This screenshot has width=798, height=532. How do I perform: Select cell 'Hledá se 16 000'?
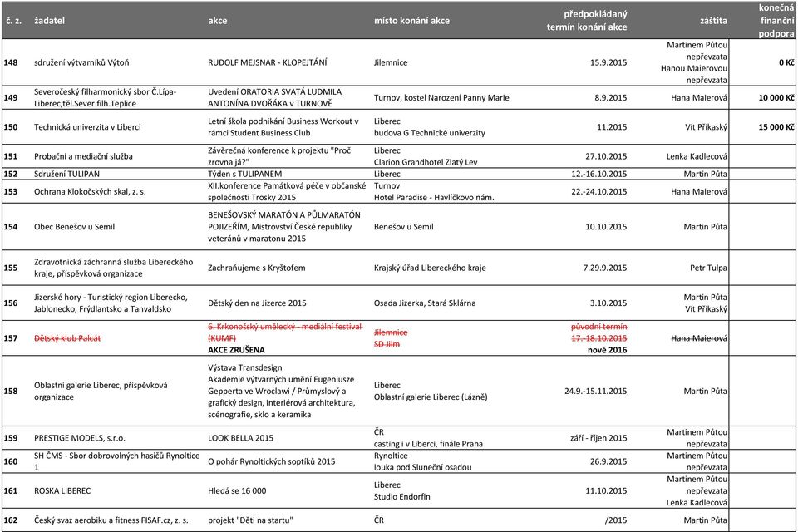[x=237, y=490]
